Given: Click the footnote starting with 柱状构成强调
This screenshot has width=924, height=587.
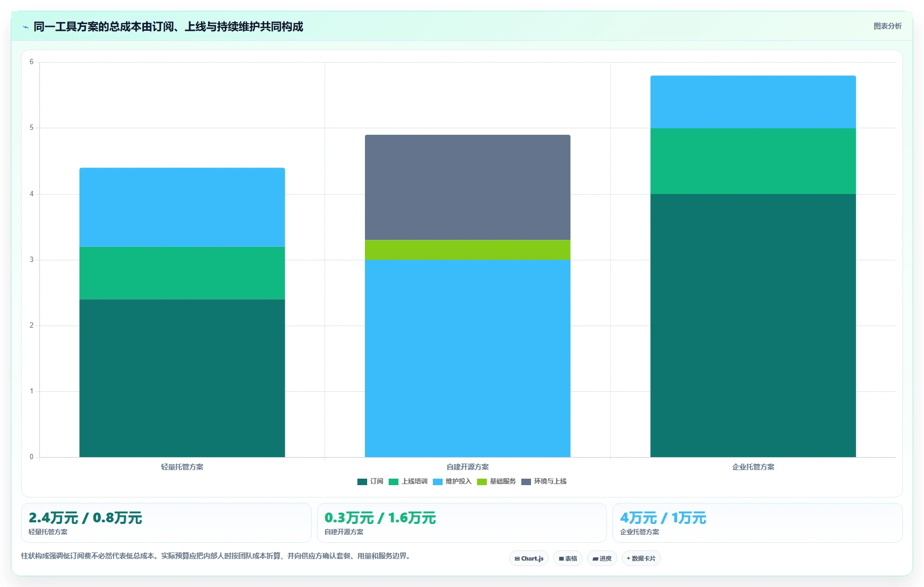Looking at the screenshot, I should coord(217,556).
